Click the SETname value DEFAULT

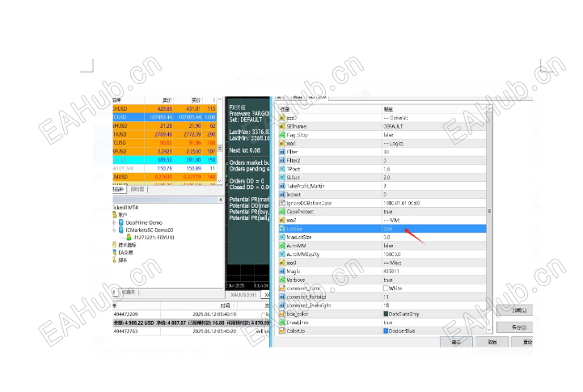393,126
